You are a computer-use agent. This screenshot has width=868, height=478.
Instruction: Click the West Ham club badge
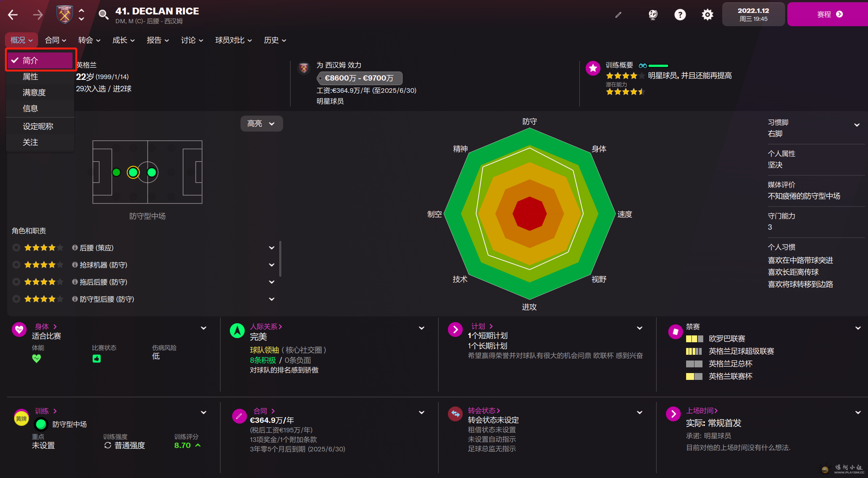tap(64, 15)
